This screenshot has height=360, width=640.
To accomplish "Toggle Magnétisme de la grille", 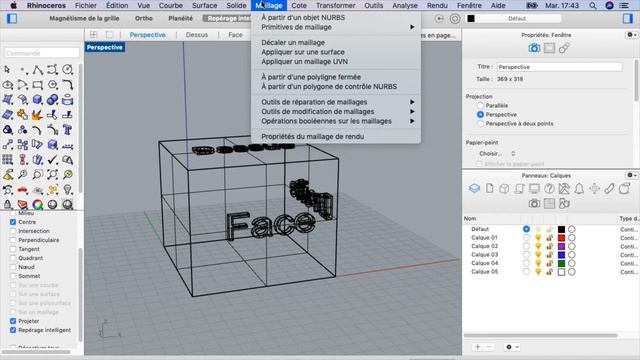I will pyautogui.click(x=84, y=18).
